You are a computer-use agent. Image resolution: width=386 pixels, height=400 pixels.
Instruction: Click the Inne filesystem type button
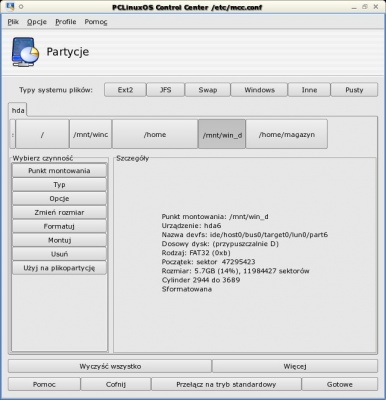pyautogui.click(x=309, y=90)
